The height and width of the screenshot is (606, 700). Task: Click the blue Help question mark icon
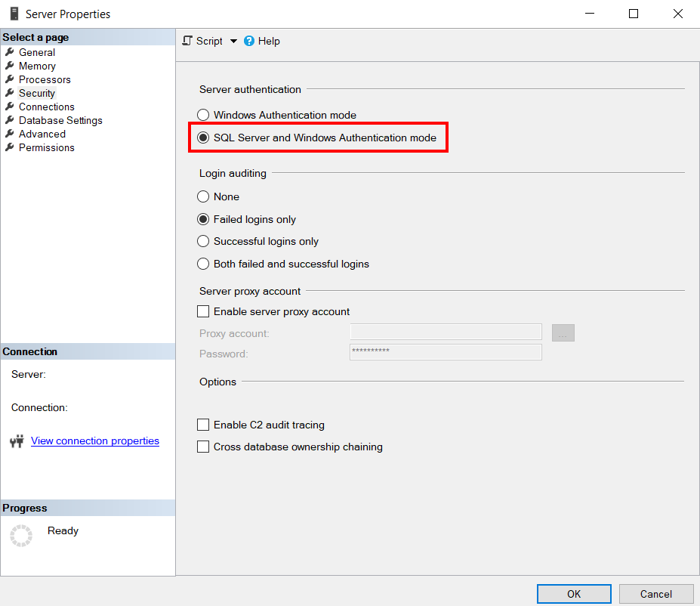[249, 41]
